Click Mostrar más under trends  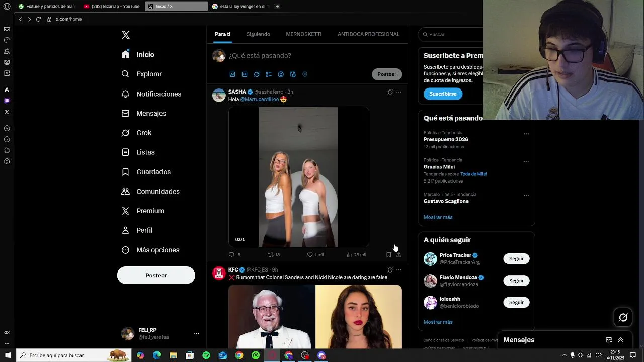pos(438,217)
